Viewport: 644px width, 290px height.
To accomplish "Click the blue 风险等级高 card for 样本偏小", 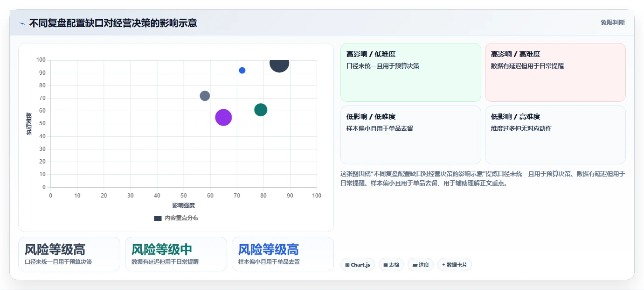I will coord(283,254).
